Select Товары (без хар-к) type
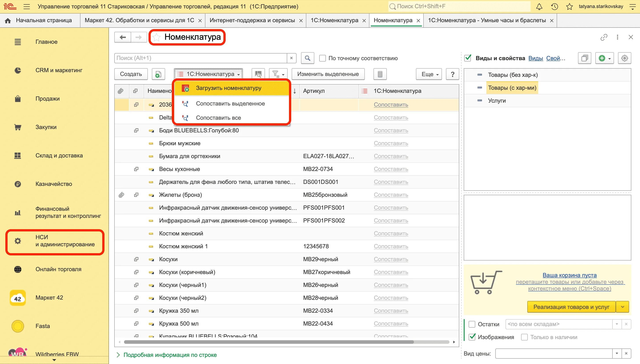The image size is (640, 364). click(513, 75)
